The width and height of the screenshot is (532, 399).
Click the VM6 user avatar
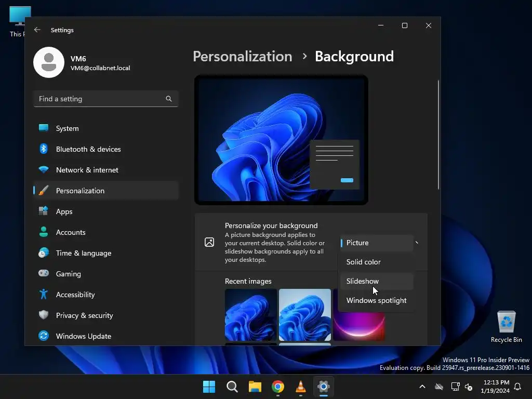click(x=49, y=62)
